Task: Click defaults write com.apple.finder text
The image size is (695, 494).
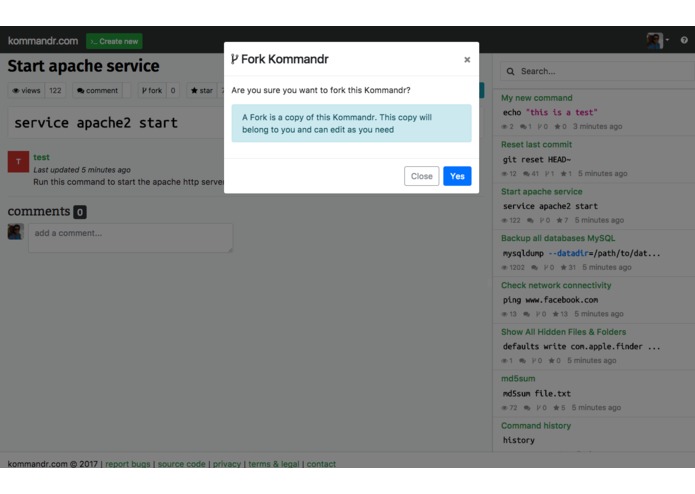Action: (582, 346)
